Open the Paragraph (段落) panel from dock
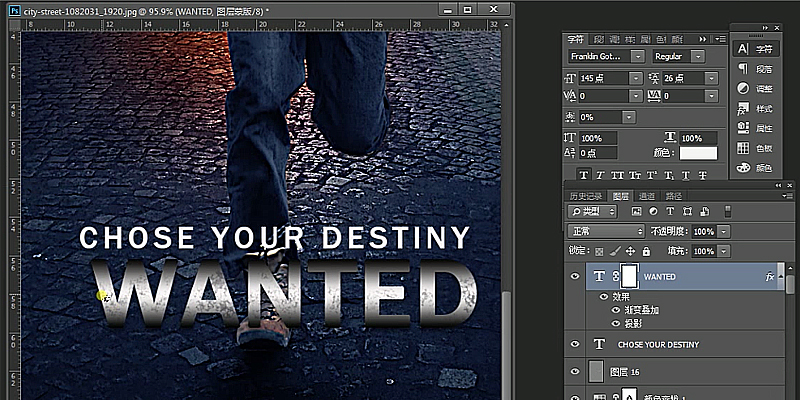This screenshot has height=400, width=800. click(x=756, y=69)
